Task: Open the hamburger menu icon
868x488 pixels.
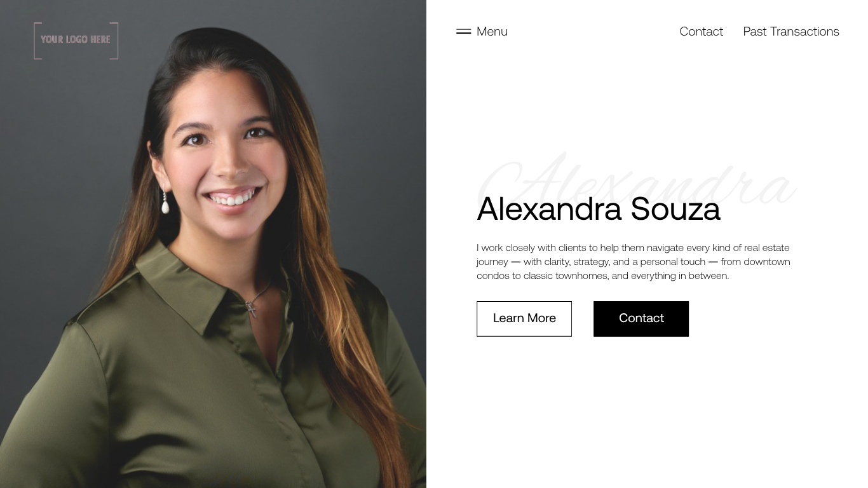Action: pyautogui.click(x=463, y=31)
